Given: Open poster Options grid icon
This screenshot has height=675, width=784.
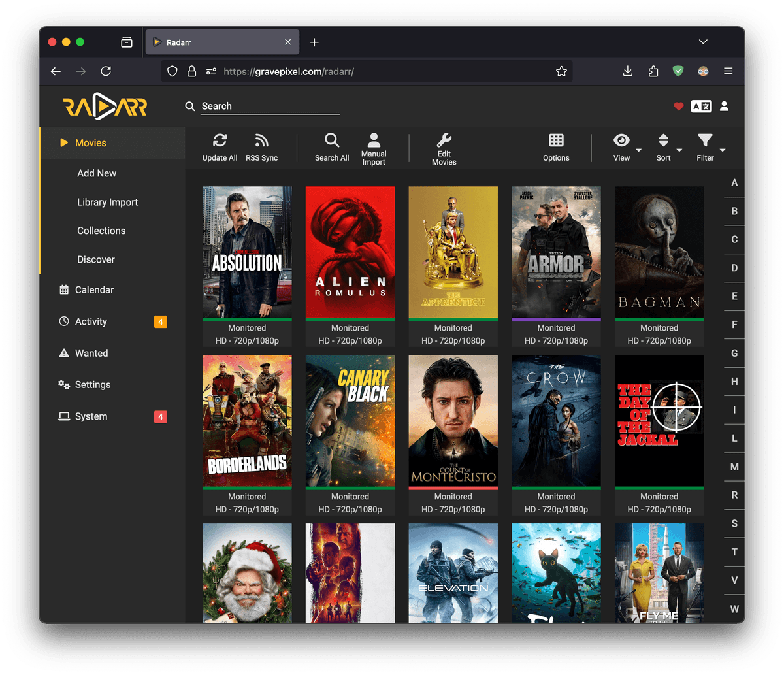Looking at the screenshot, I should (556, 140).
